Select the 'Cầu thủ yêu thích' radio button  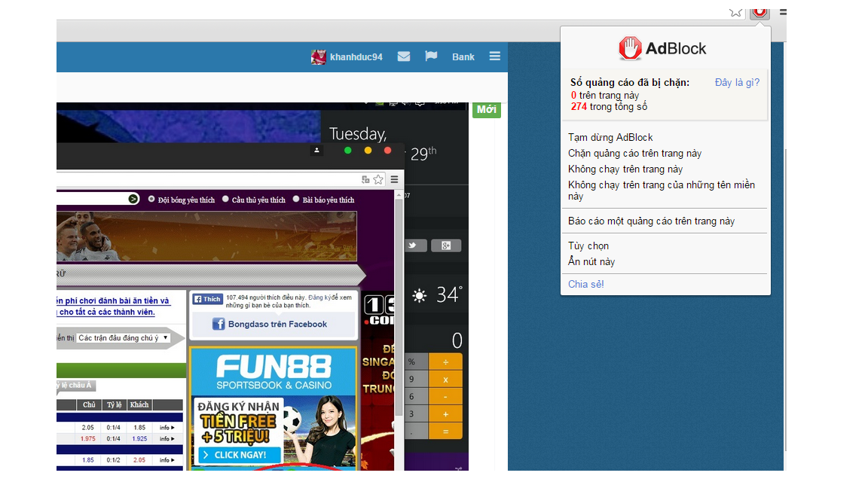point(225,200)
